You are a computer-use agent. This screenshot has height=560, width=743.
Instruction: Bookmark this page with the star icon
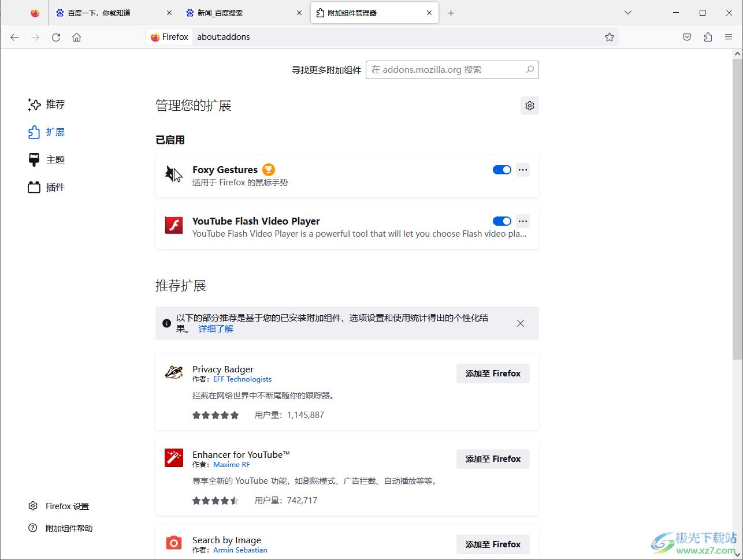point(610,37)
